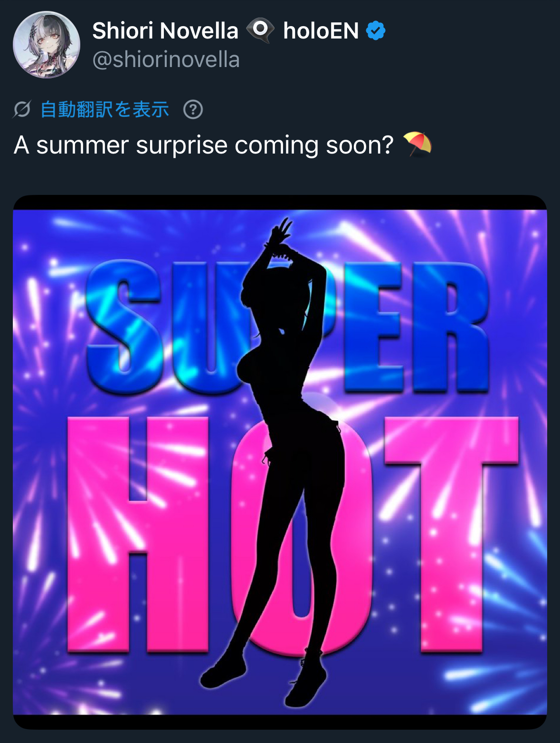This screenshot has height=743, width=560.
Task: Click the pink letter T of HOT
Action: [x=451, y=534]
